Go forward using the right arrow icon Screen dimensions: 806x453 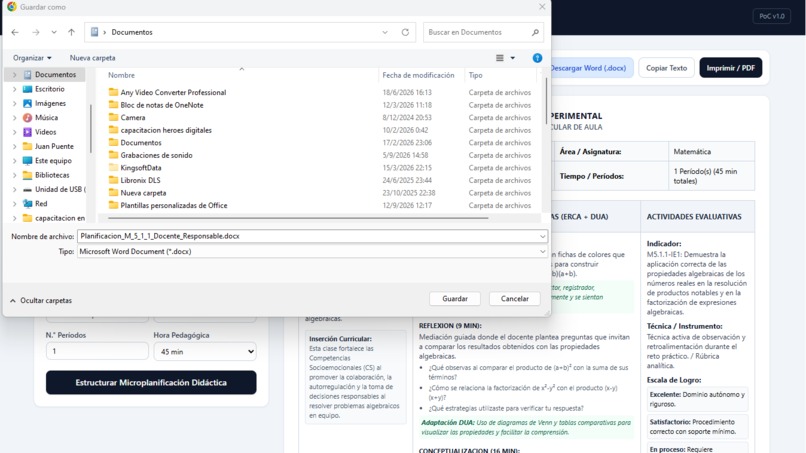click(35, 32)
